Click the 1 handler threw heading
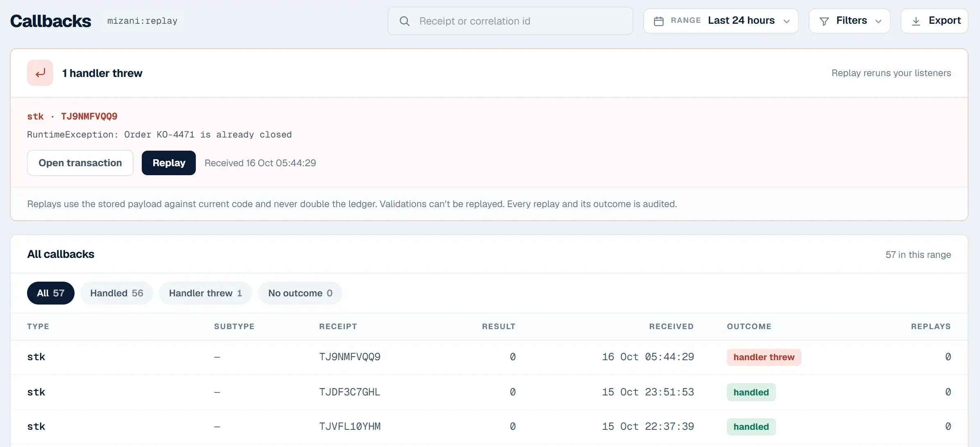 click(102, 73)
